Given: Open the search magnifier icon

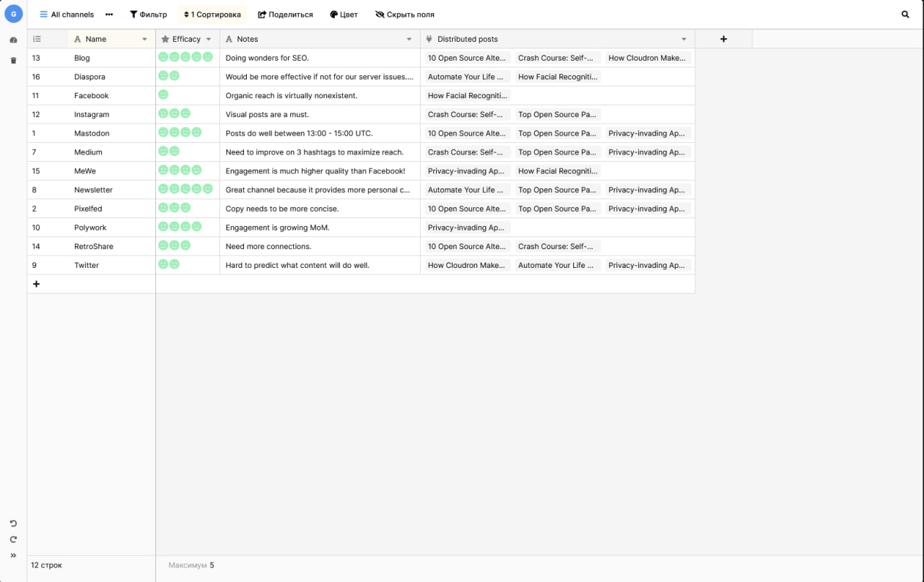Looking at the screenshot, I should [x=905, y=14].
